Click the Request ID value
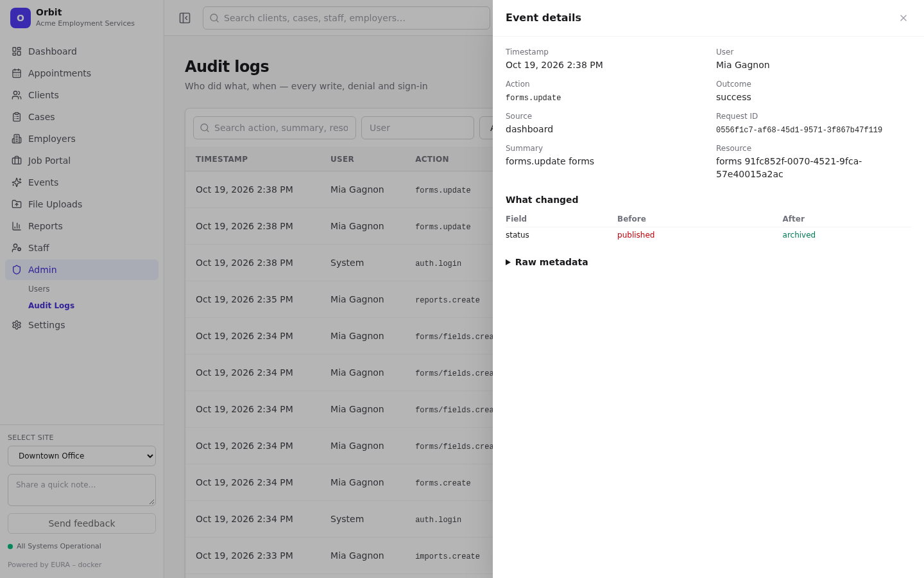Image resolution: width=924 pixels, height=578 pixels. 799,130
